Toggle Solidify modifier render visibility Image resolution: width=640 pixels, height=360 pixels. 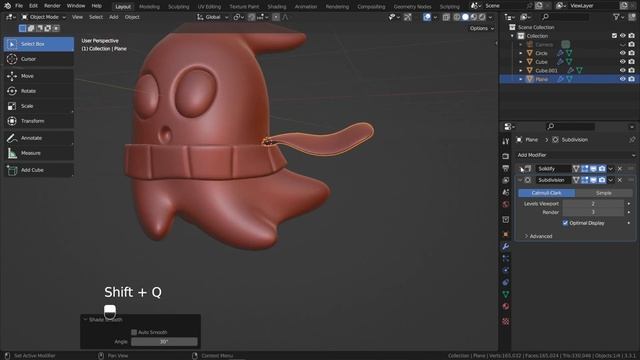(602, 169)
